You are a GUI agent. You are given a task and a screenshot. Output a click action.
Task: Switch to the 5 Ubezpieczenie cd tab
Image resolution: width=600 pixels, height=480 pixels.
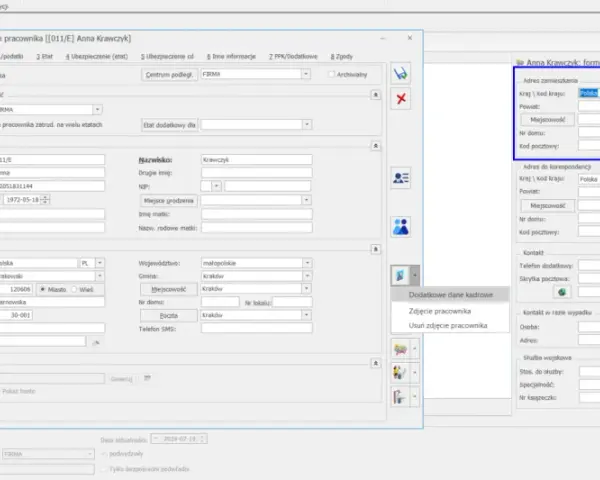167,56
